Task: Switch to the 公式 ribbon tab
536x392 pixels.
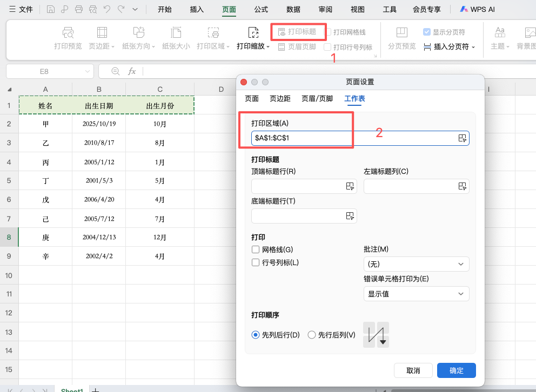Action: [x=261, y=9]
